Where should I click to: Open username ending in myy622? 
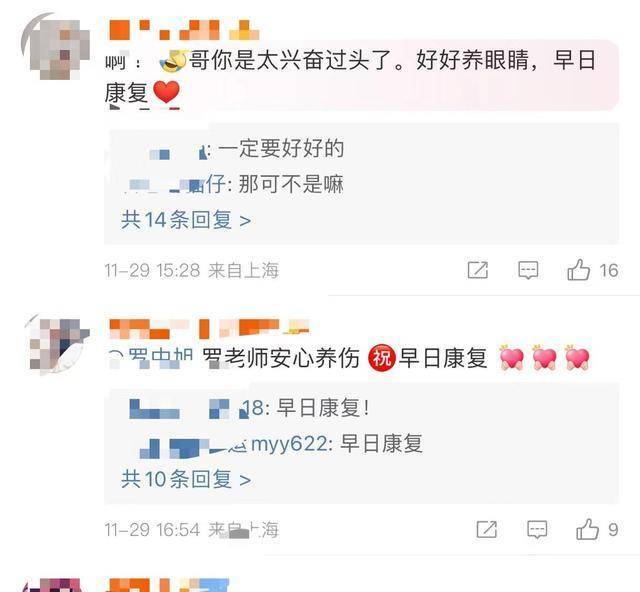[x=233, y=445]
